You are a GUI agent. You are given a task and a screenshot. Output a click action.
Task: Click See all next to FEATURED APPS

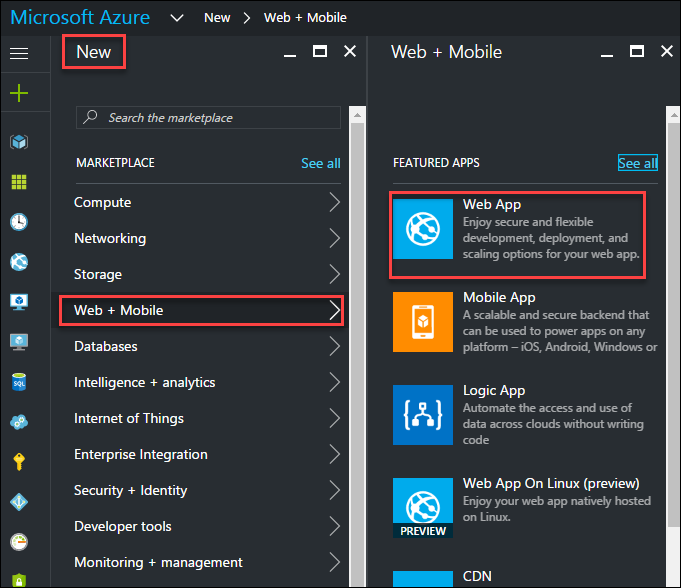coord(638,163)
